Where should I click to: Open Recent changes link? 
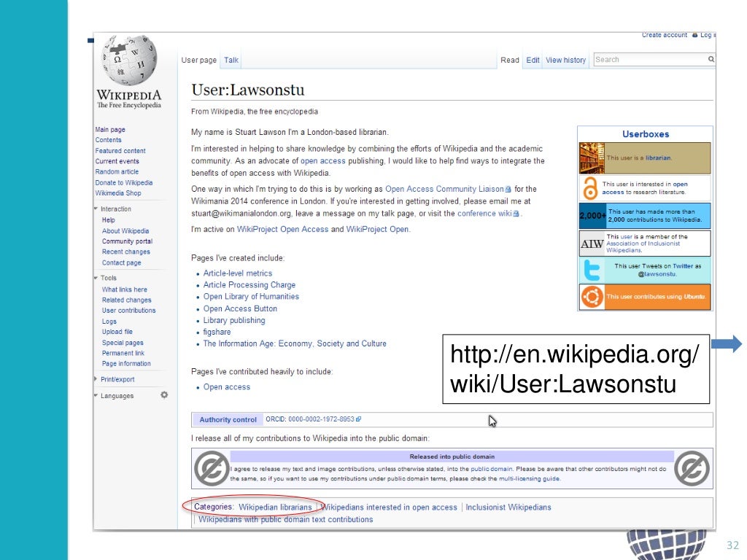click(125, 252)
